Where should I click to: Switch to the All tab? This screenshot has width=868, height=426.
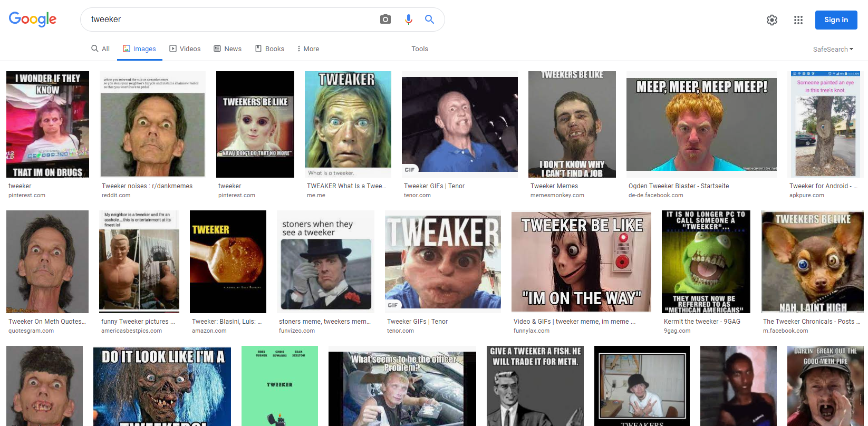coord(100,49)
